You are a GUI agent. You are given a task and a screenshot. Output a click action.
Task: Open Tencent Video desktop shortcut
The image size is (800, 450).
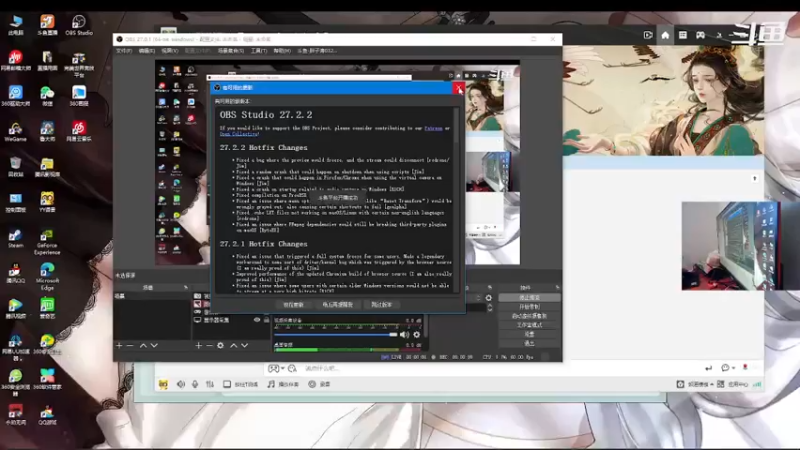click(x=15, y=309)
